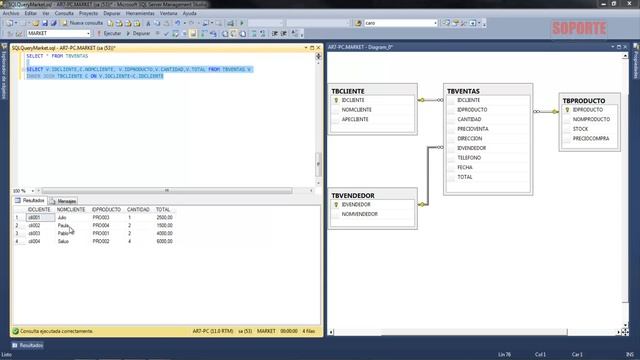Switch to the Mensajes tab
640x360 pixels.
tap(63, 201)
